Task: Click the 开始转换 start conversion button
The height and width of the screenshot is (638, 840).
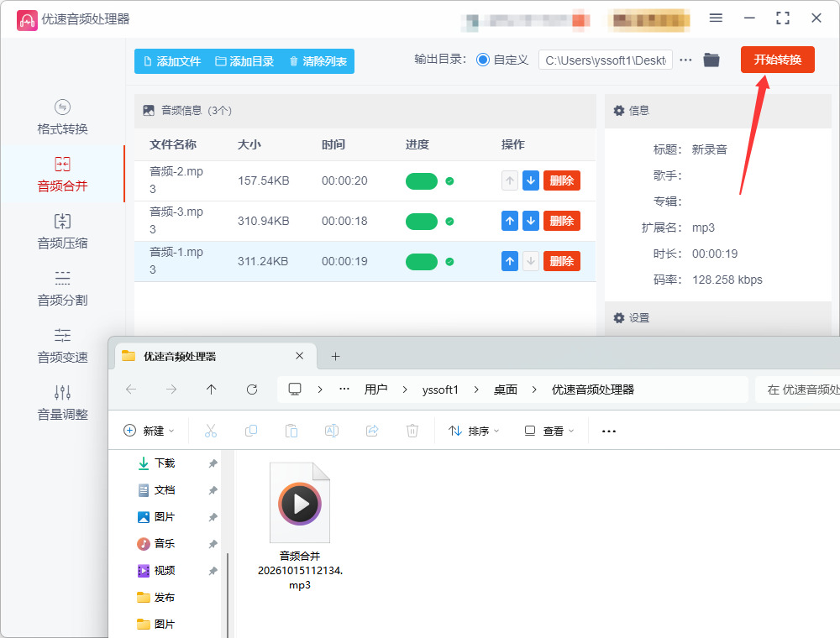Action: pos(777,60)
